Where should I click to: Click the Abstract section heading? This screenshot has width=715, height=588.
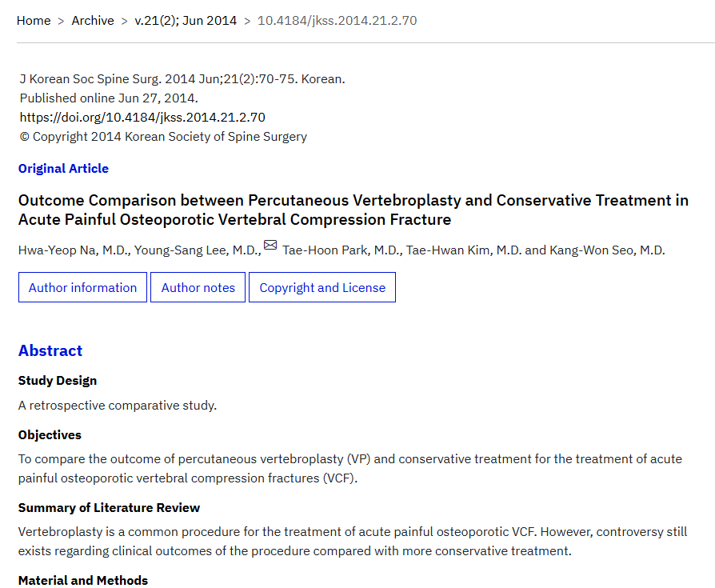point(50,351)
